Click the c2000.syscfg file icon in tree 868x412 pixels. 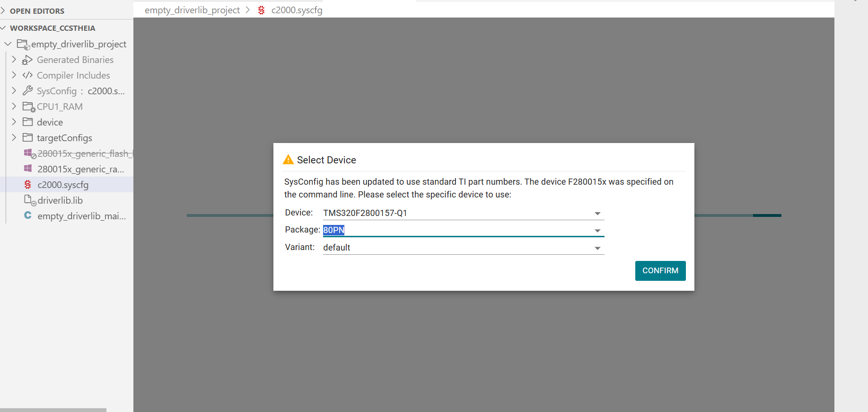click(28, 184)
